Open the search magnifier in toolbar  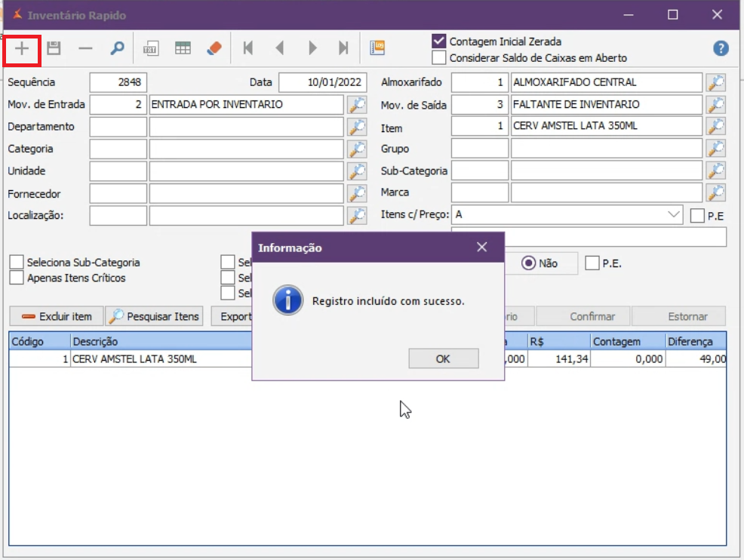[x=117, y=48]
